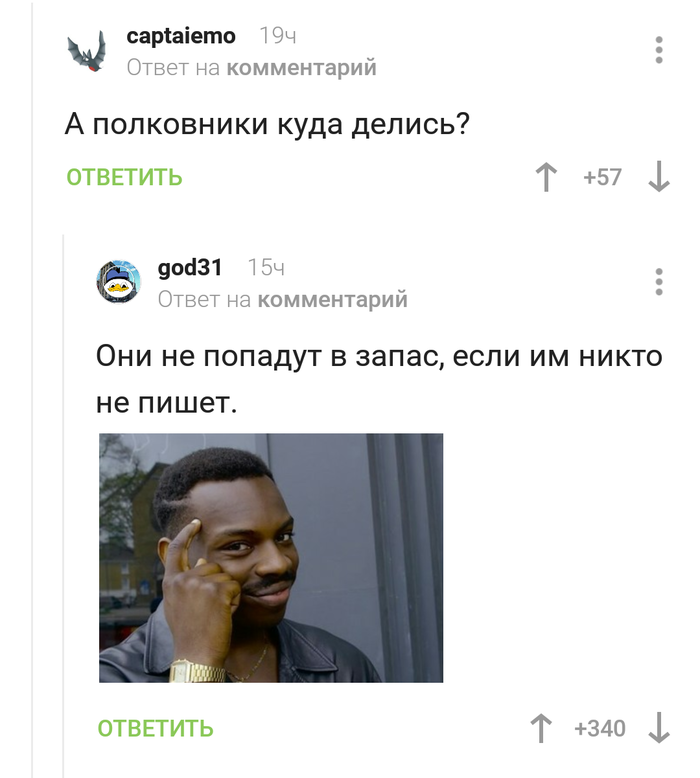Upvote god31's comment
The image size is (700, 778).
pyautogui.click(x=541, y=728)
